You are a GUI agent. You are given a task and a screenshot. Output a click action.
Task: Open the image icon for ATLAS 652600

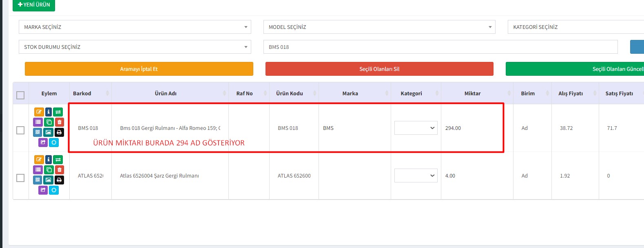tap(49, 180)
